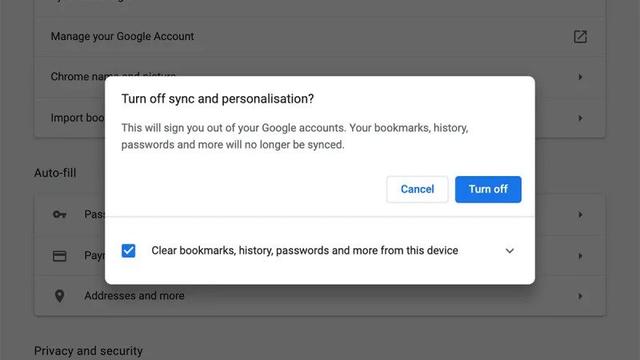Click the Turn off sync and personalisation title
This screenshot has height=360, width=640.
click(218, 99)
